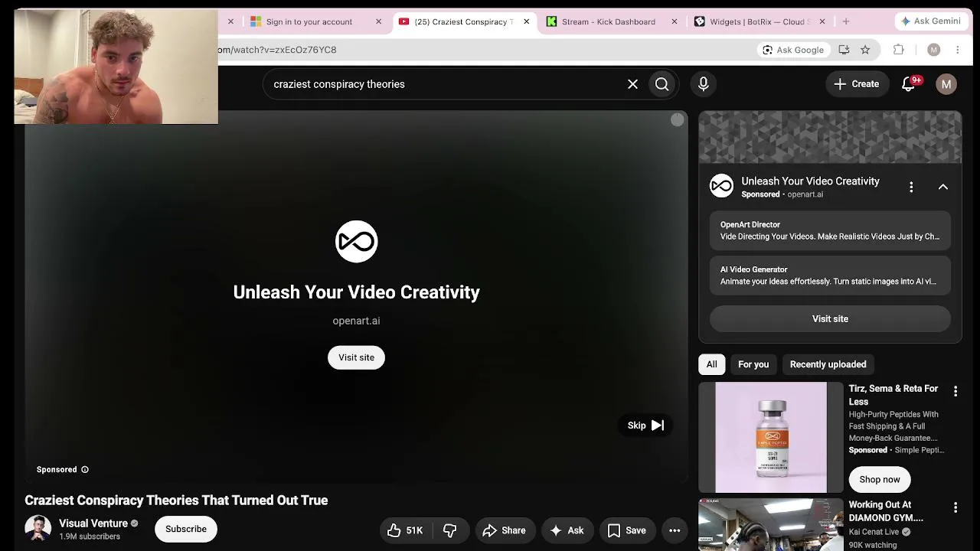Open the Diamond Gym live video thumbnail
Viewport: 980px width, 551px height.
point(771,525)
